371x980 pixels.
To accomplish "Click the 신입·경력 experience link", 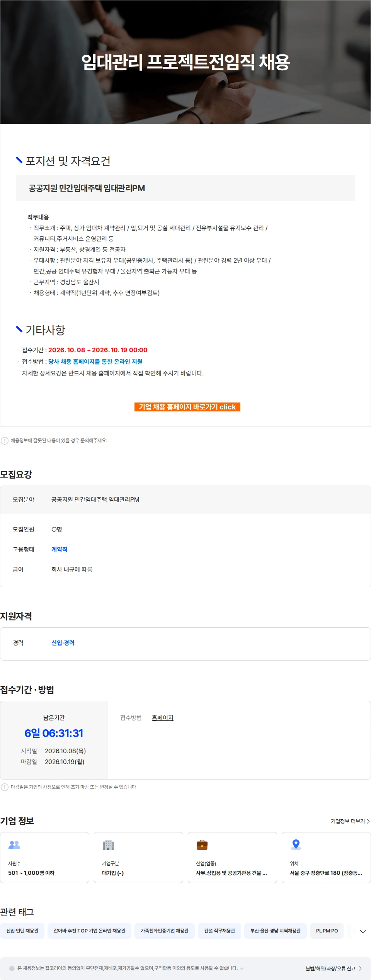I will coord(63,643).
